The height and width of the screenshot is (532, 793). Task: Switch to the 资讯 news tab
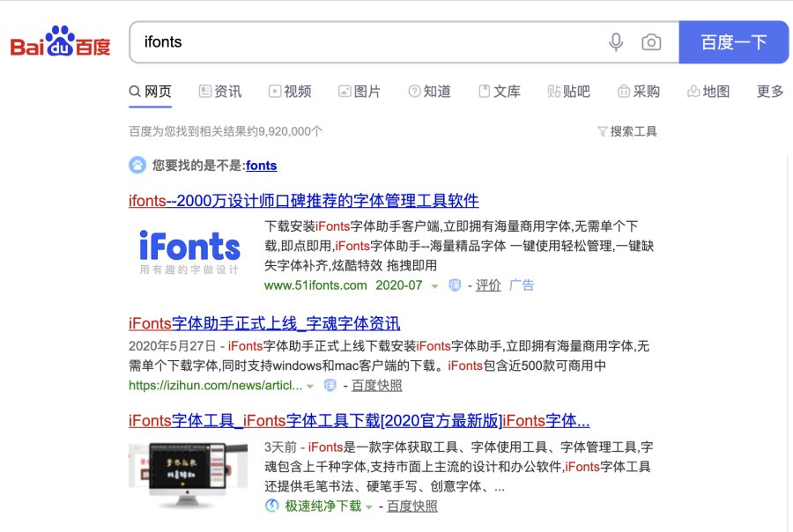tap(220, 92)
